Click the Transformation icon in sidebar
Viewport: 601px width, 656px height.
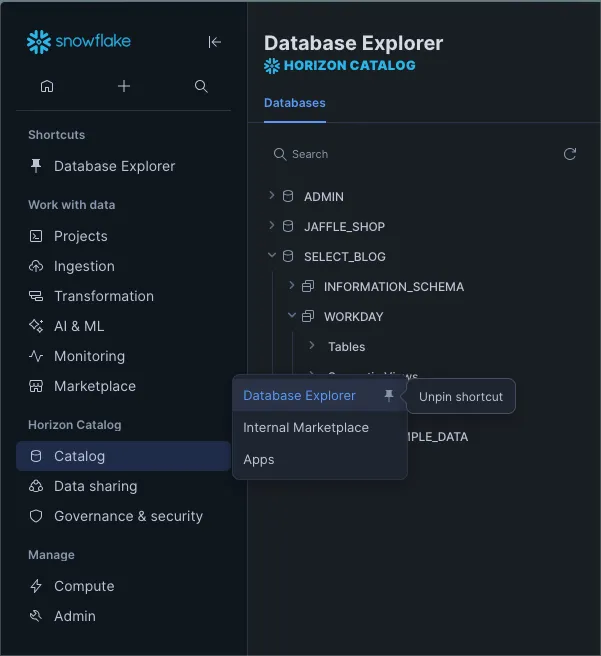click(x=36, y=296)
